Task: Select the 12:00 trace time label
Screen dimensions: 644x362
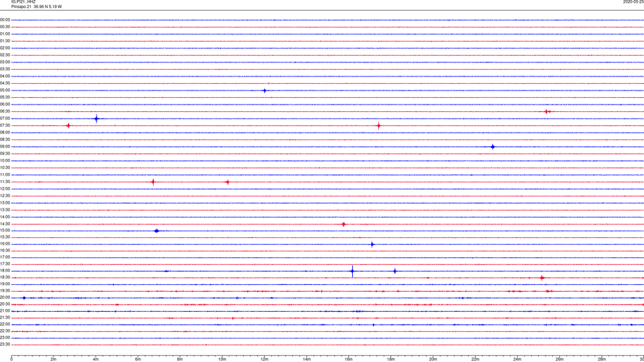Action: [x=5, y=189]
